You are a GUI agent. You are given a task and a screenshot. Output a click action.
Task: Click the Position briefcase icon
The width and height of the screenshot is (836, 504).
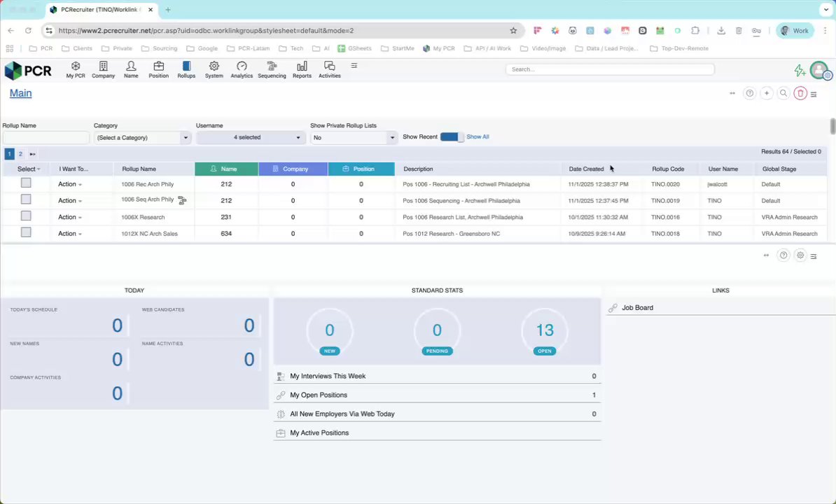[x=158, y=66]
